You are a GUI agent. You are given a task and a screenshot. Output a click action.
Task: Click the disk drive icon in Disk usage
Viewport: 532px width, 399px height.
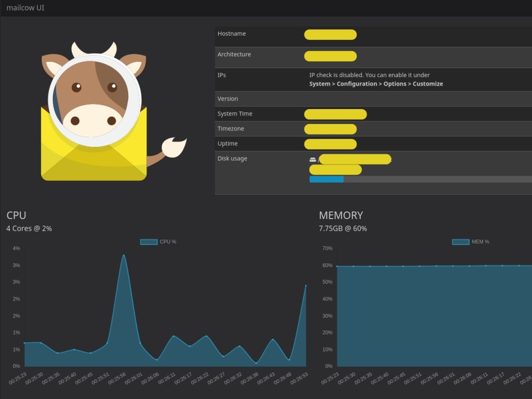[312, 160]
